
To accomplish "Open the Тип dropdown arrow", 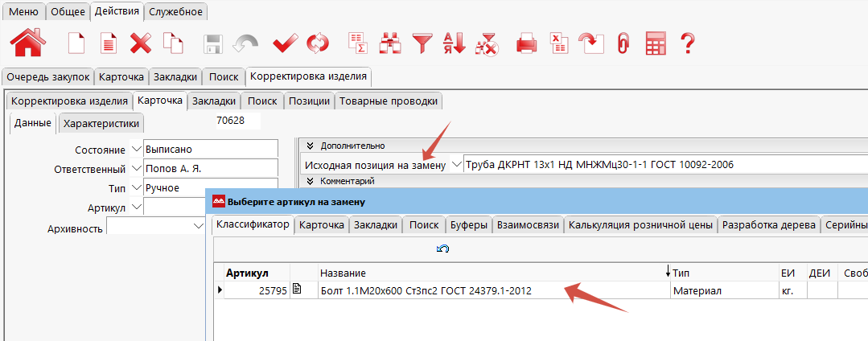I will click(x=137, y=187).
